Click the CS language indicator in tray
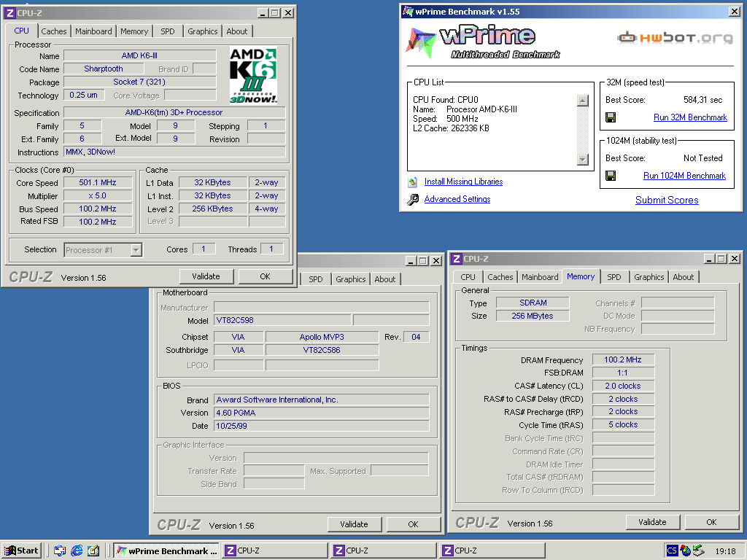The image size is (747, 560). coord(672,551)
